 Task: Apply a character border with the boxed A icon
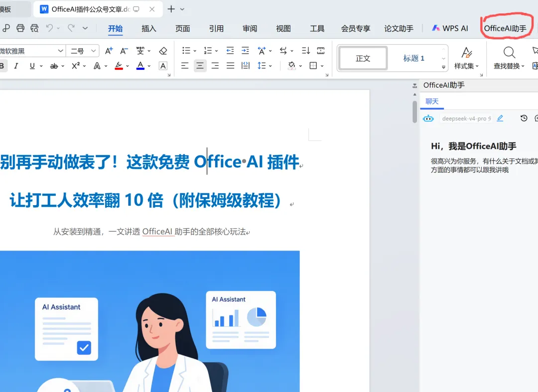coord(163,66)
